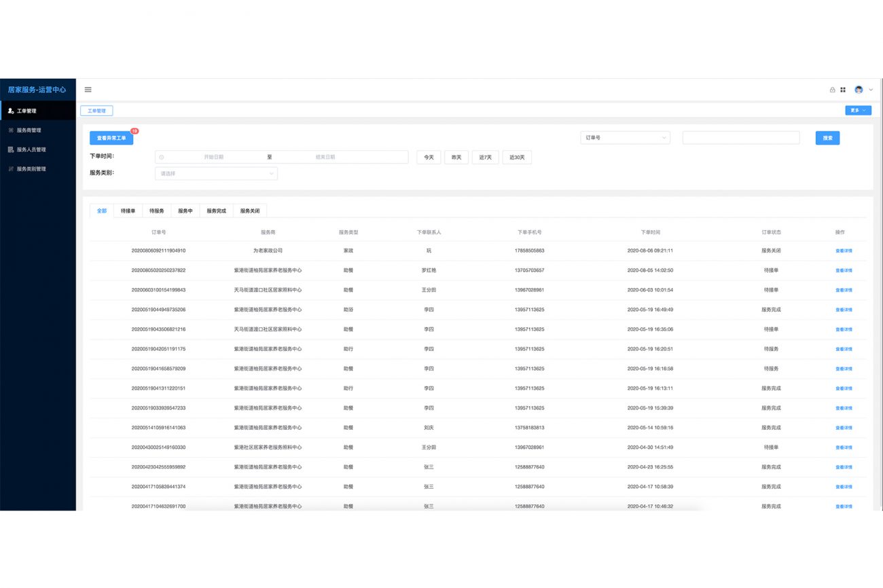Select the 工单管理 page tag tab
The image size is (883, 588).
(x=96, y=110)
